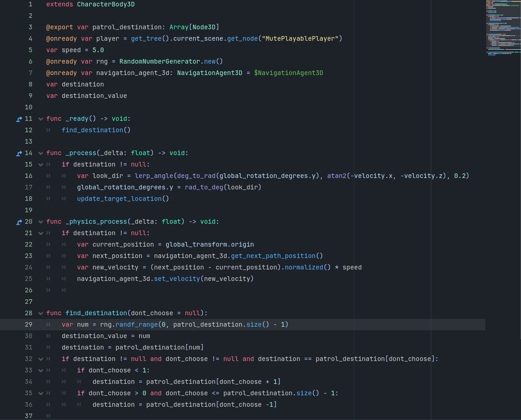Fold the if block on line 32

coord(41,359)
